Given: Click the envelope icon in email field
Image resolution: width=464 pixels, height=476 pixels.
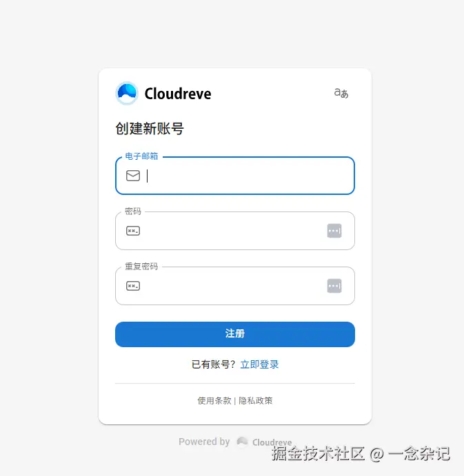Looking at the screenshot, I should click(x=133, y=176).
